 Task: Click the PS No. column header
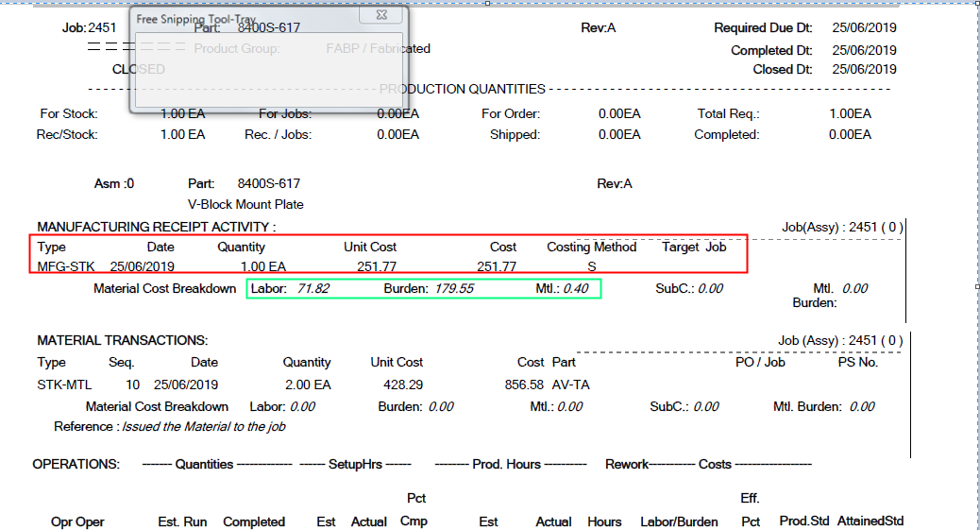(x=858, y=362)
